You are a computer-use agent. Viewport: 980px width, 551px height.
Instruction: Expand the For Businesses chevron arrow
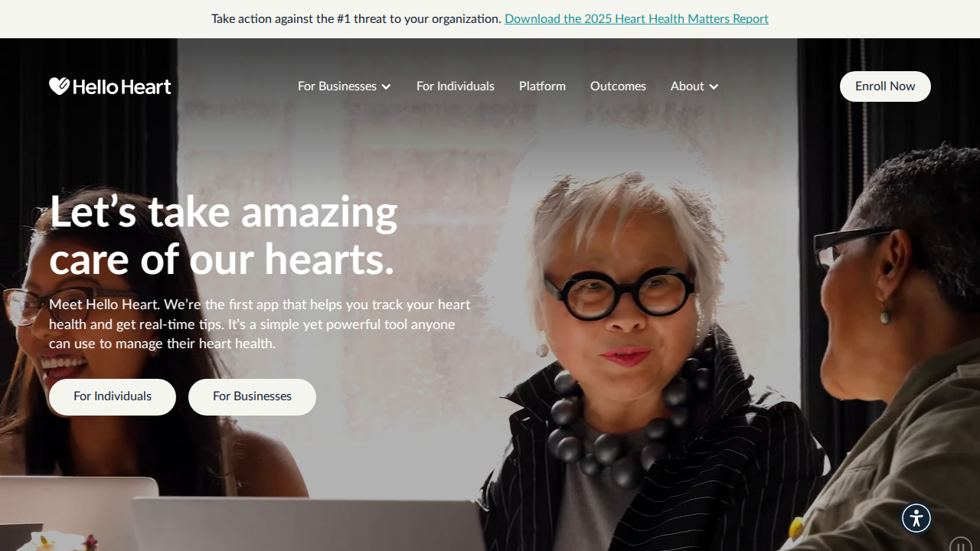point(386,87)
